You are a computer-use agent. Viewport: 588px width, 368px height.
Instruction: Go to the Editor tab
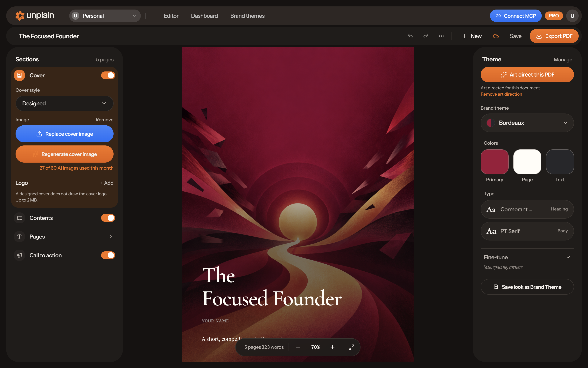click(x=171, y=16)
